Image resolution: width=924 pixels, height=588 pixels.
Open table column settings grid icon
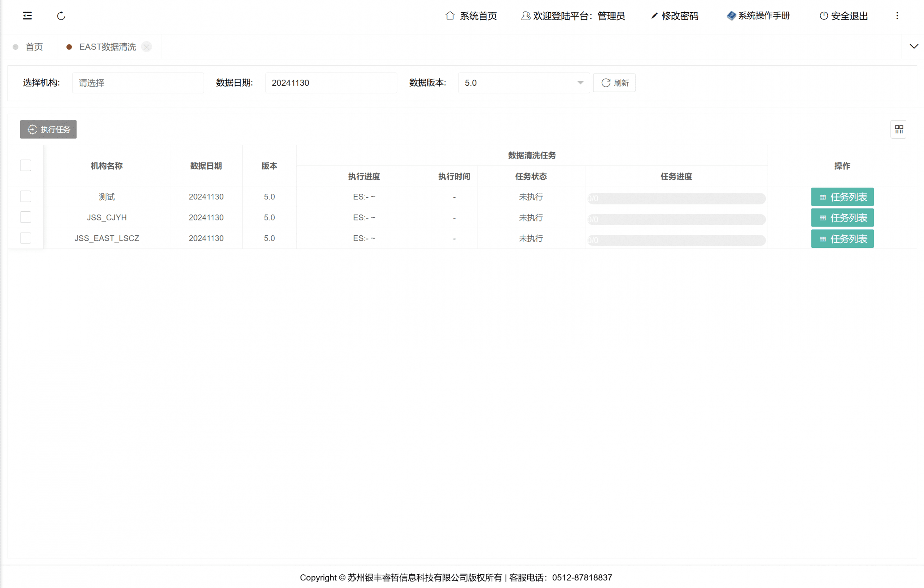coord(898,129)
